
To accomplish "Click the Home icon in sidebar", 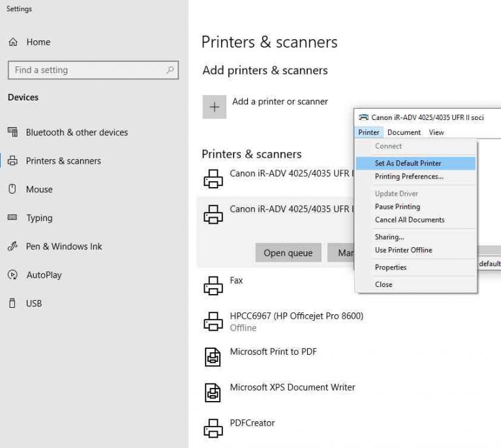I will tap(13, 42).
